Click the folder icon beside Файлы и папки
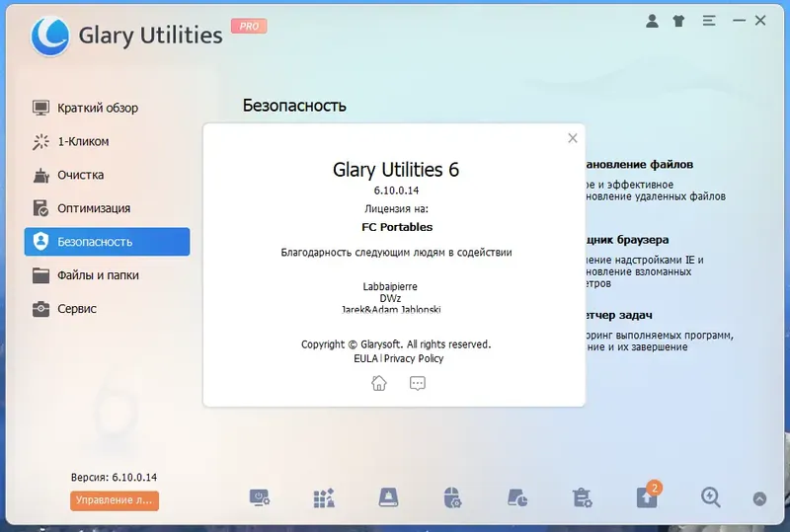This screenshot has width=790, height=532. click(x=40, y=275)
